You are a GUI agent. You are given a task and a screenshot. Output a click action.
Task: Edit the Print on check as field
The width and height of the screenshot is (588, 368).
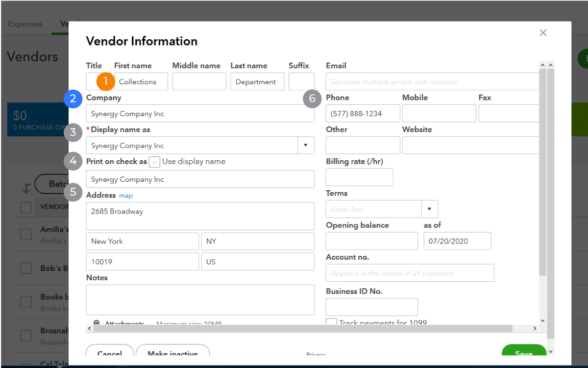[x=200, y=179]
